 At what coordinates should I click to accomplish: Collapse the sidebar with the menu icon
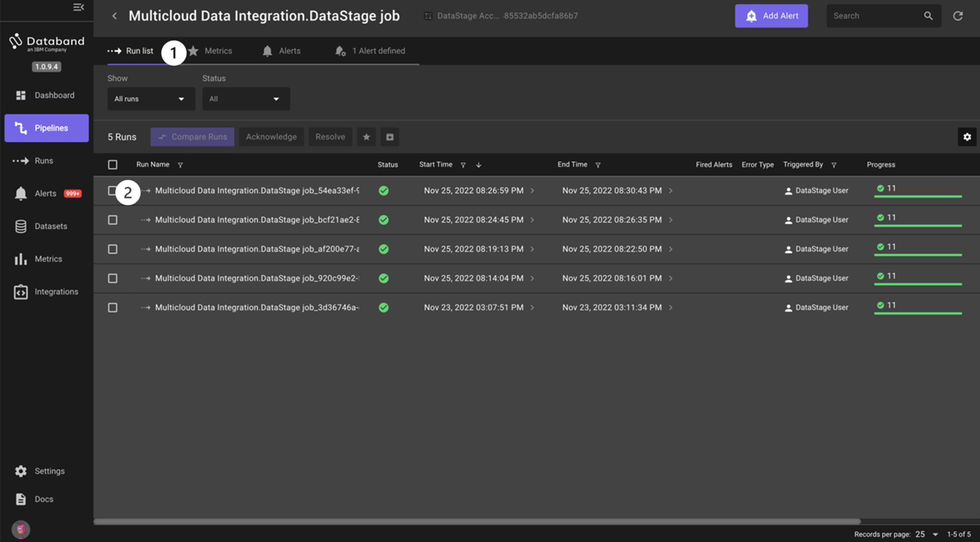(x=78, y=7)
